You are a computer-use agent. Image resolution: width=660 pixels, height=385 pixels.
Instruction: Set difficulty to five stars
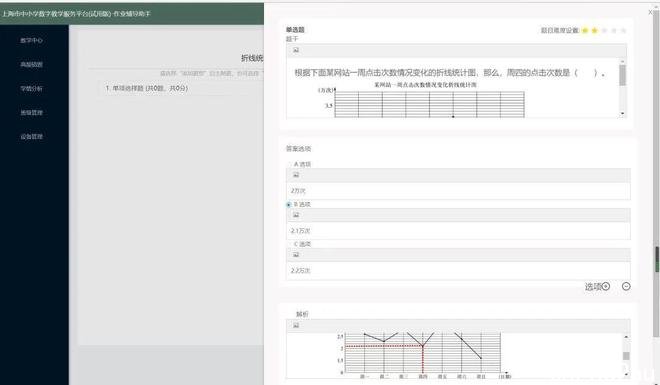[624, 30]
